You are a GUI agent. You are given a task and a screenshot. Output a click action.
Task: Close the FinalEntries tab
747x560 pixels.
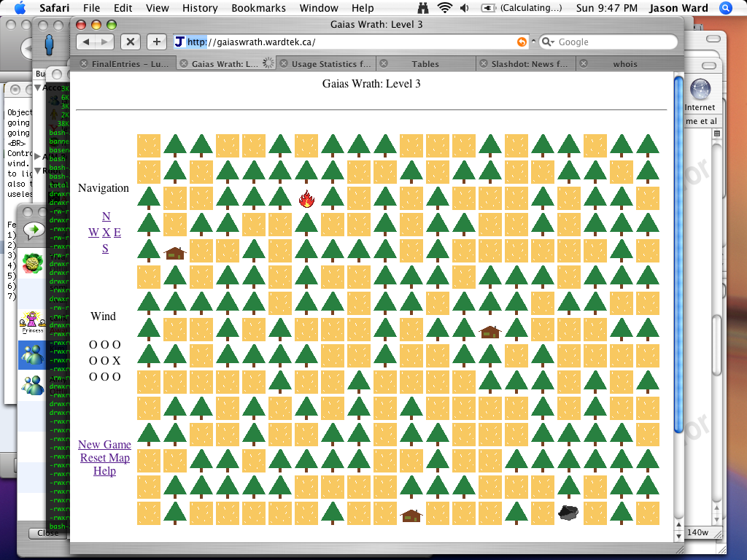coord(84,64)
